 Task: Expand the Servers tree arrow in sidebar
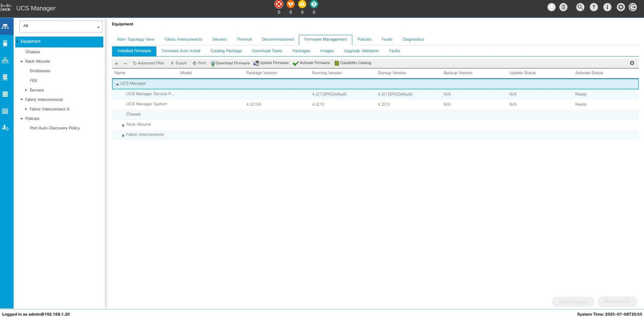tap(26, 90)
